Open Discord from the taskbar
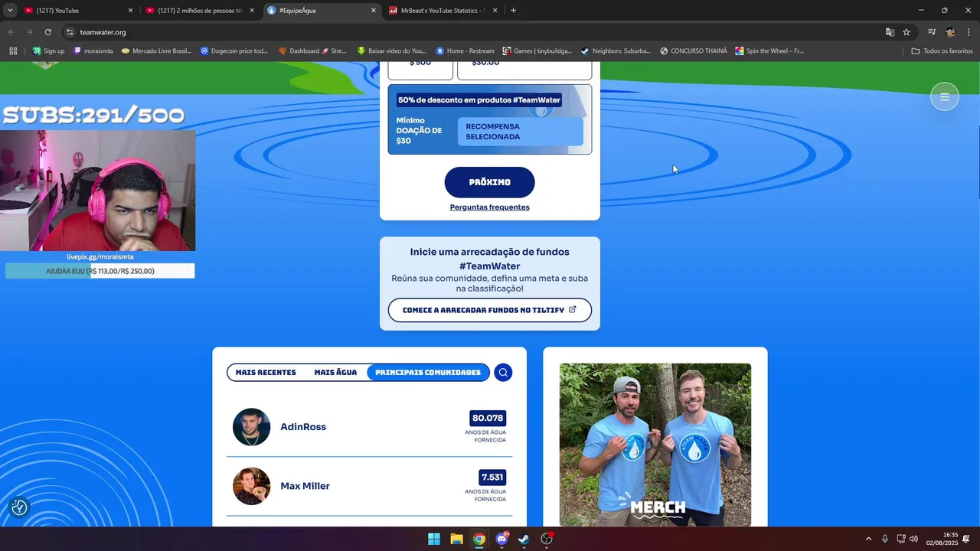980x551 pixels. (501, 539)
